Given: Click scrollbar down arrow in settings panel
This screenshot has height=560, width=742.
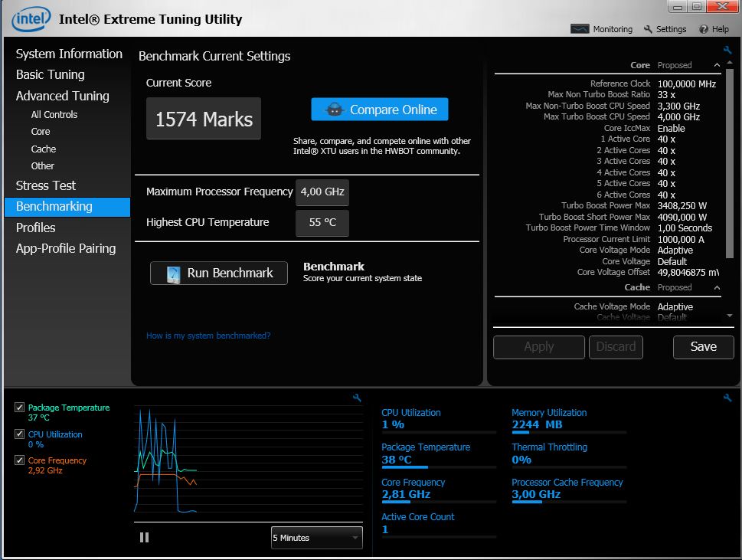Looking at the screenshot, I should 729,316.
